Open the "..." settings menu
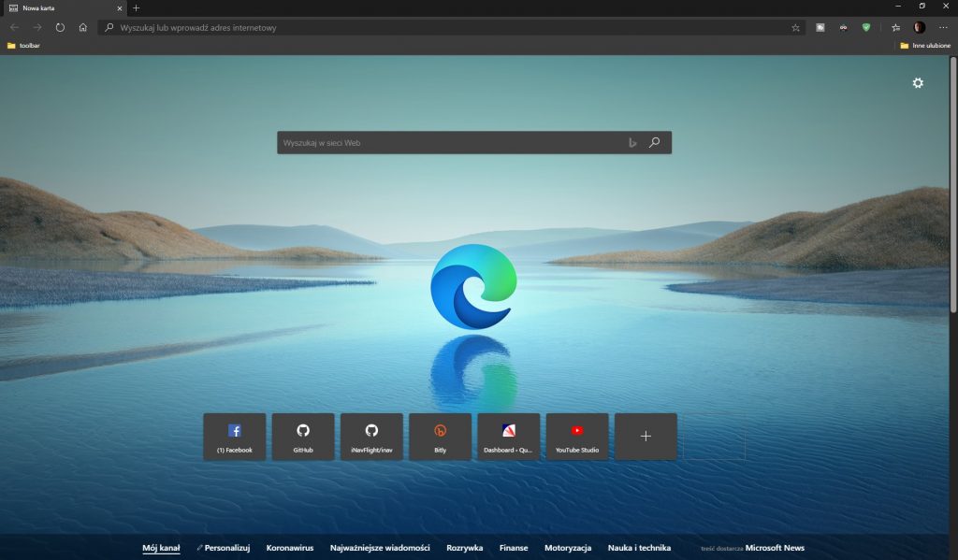Viewport: 958px width, 560px height. [942, 28]
